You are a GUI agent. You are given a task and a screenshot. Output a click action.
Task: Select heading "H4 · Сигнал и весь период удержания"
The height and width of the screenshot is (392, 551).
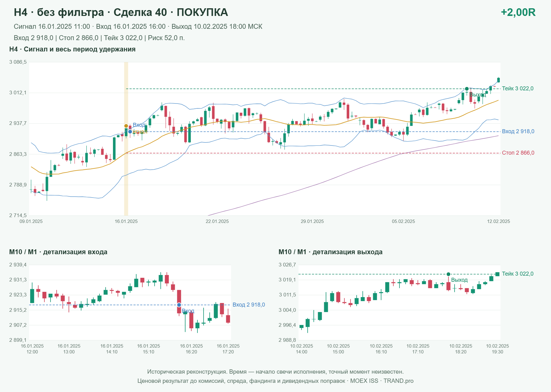tap(72, 49)
